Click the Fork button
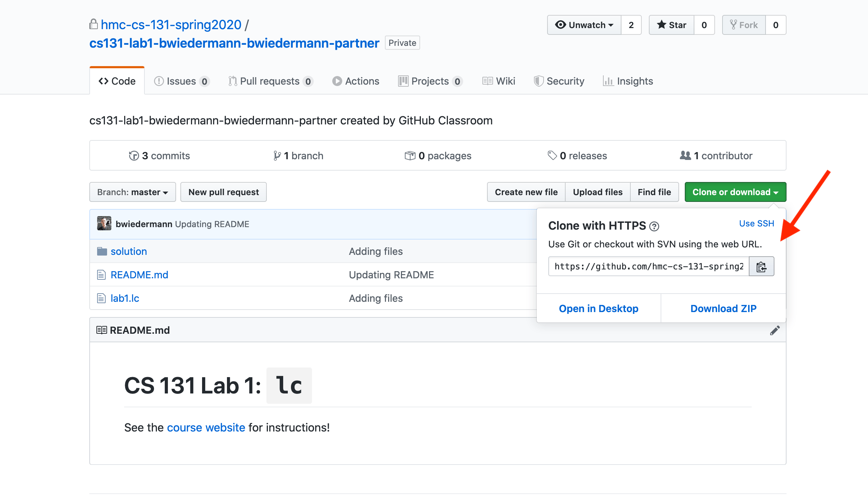This screenshot has width=868, height=504. coord(744,25)
